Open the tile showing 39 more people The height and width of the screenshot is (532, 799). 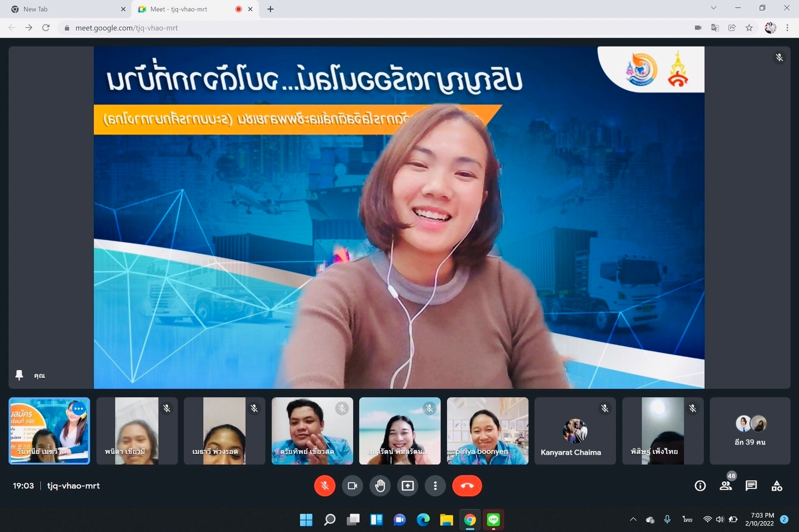750,431
